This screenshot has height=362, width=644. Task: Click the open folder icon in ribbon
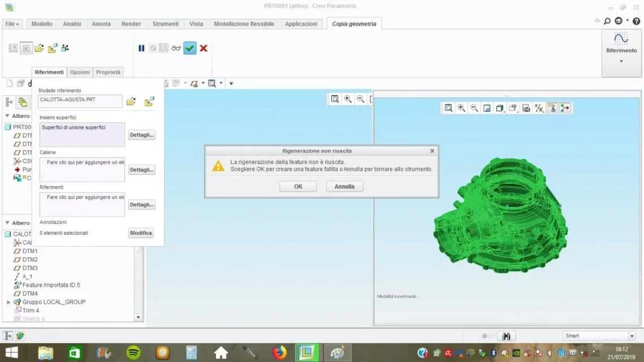[39, 49]
